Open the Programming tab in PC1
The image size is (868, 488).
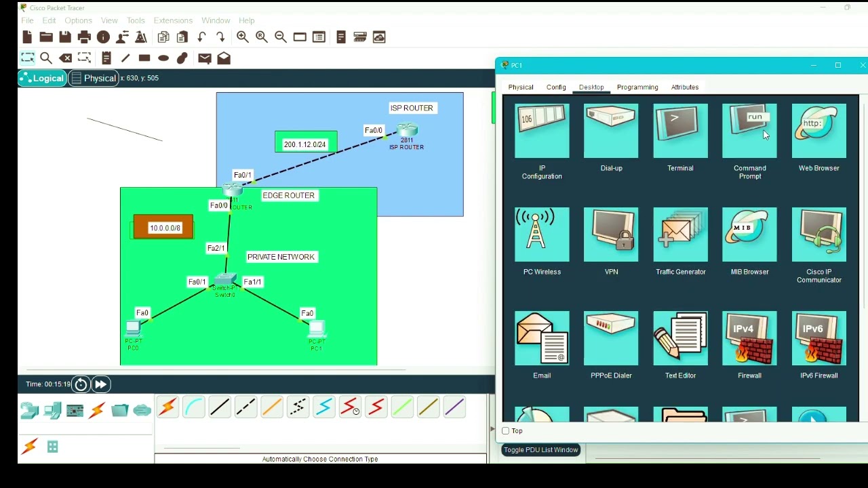[637, 87]
